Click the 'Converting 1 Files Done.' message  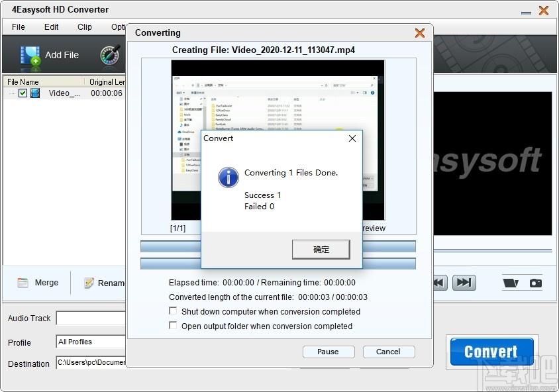tap(291, 173)
